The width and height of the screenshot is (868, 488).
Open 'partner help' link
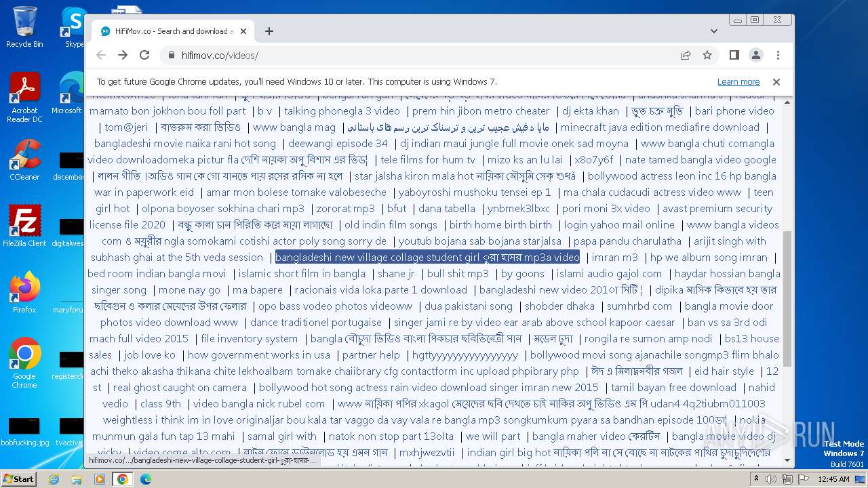pos(371,355)
